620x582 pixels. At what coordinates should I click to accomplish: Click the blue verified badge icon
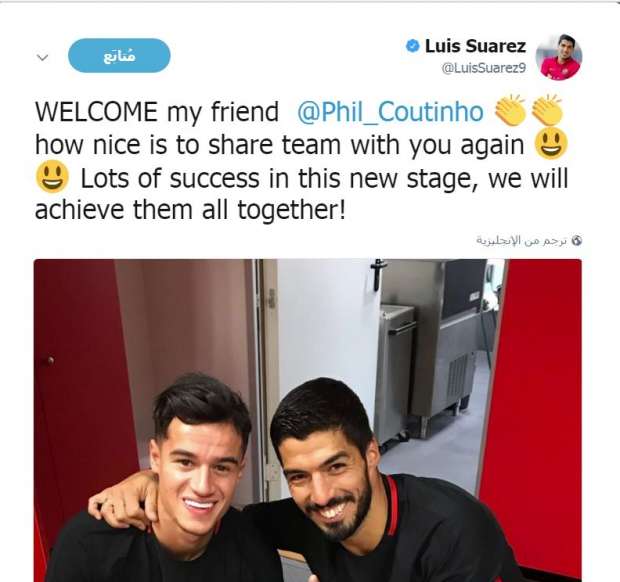pos(412,46)
